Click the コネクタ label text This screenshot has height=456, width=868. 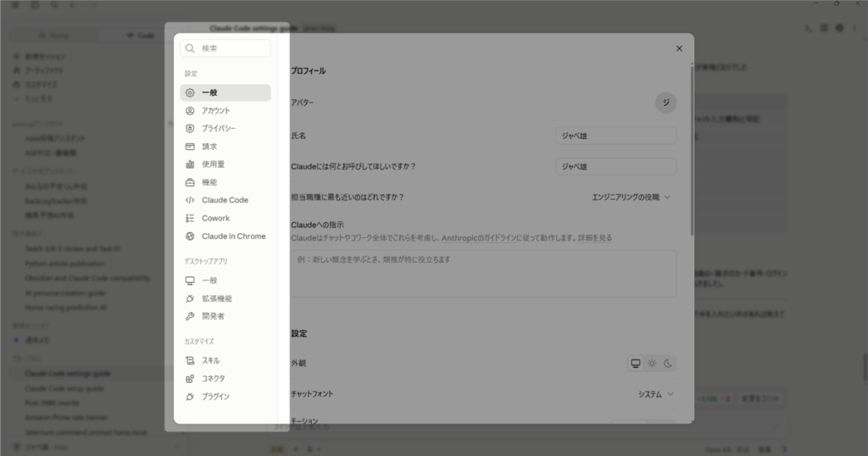[x=213, y=379]
